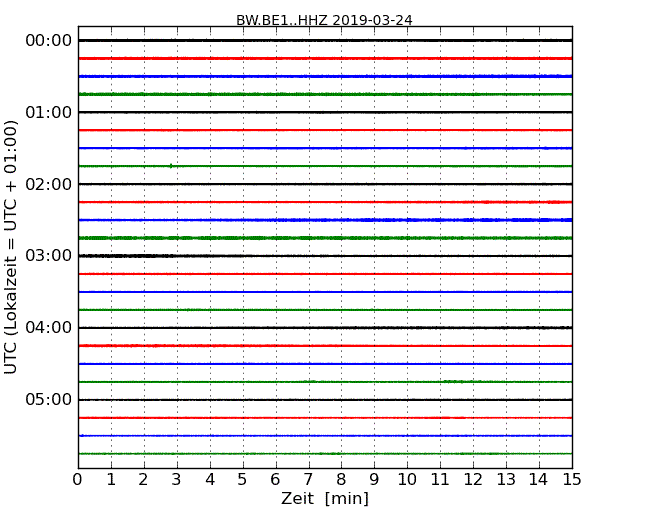Click the black seismic trace at 00:00
Screen dimensions: 650x520
(325, 40)
